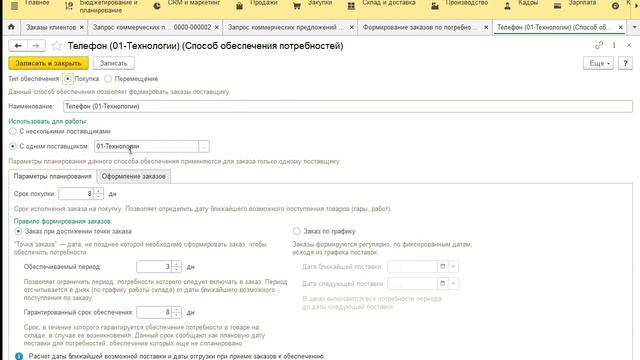Select Покупка supply type
This screenshot has width=640, height=360.
click(68, 79)
